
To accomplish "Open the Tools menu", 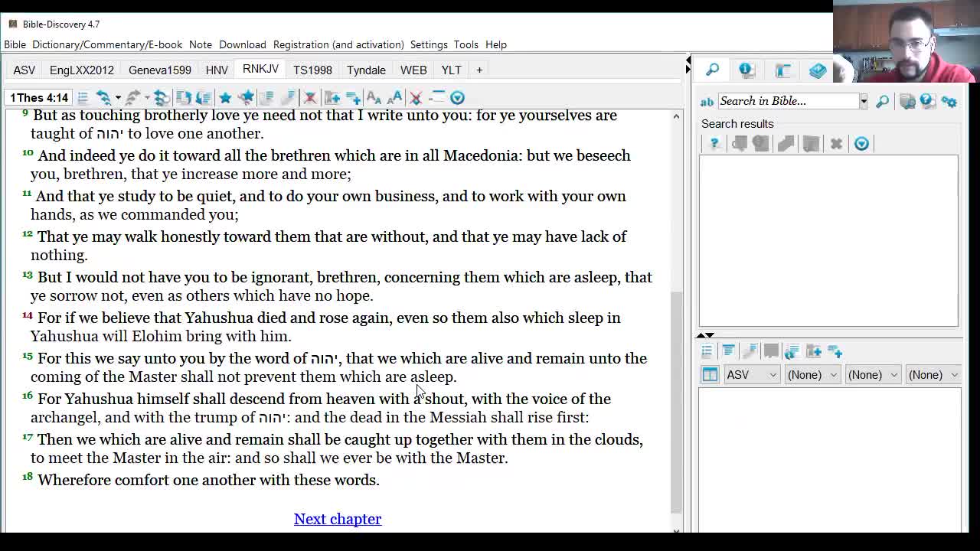I will [465, 44].
